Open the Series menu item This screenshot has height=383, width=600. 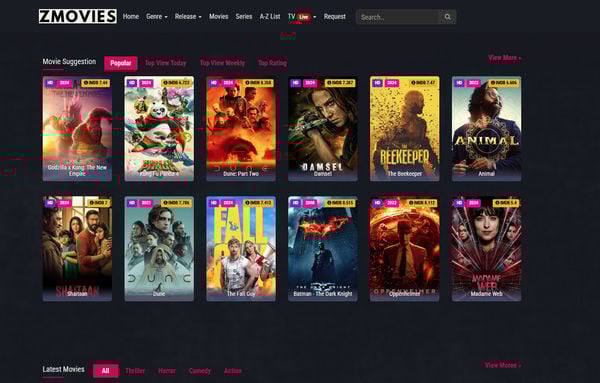pos(244,17)
